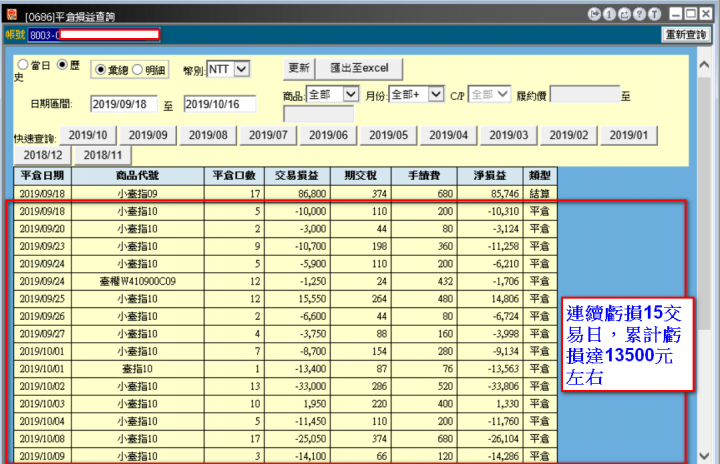Click the 臺指10 product cell dated 2019/10/01
Viewport: 720px width, 464px height.
tap(138, 369)
